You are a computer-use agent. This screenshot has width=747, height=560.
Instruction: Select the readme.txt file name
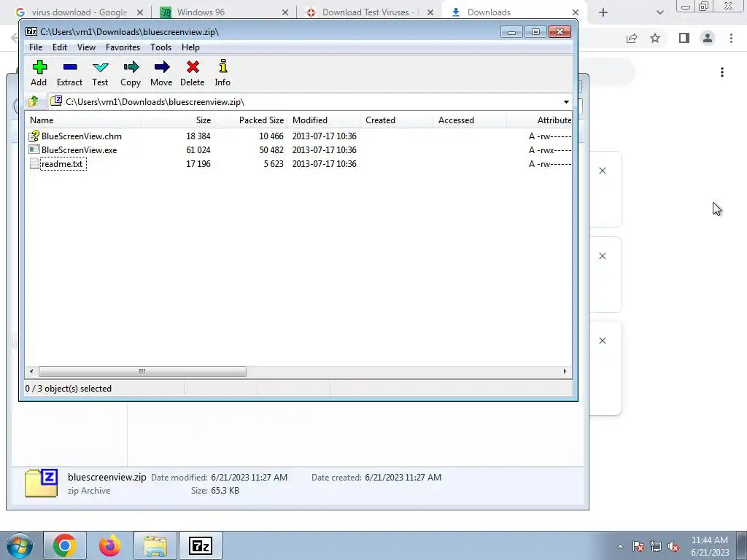(x=62, y=164)
